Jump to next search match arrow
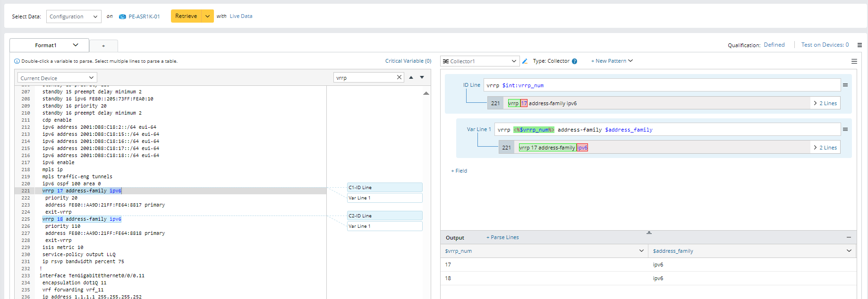Viewport: 868px width, 299px height. pos(422,77)
